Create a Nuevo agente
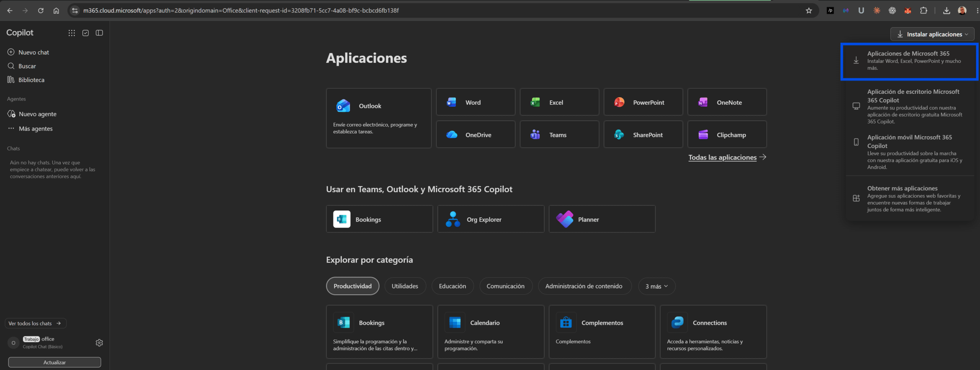 (x=38, y=114)
